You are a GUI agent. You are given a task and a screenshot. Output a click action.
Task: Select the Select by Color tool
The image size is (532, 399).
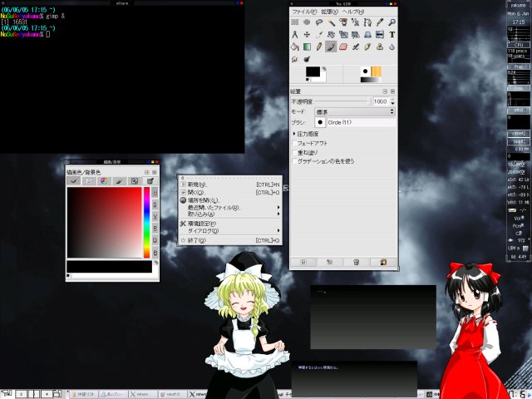pyautogui.click(x=343, y=22)
